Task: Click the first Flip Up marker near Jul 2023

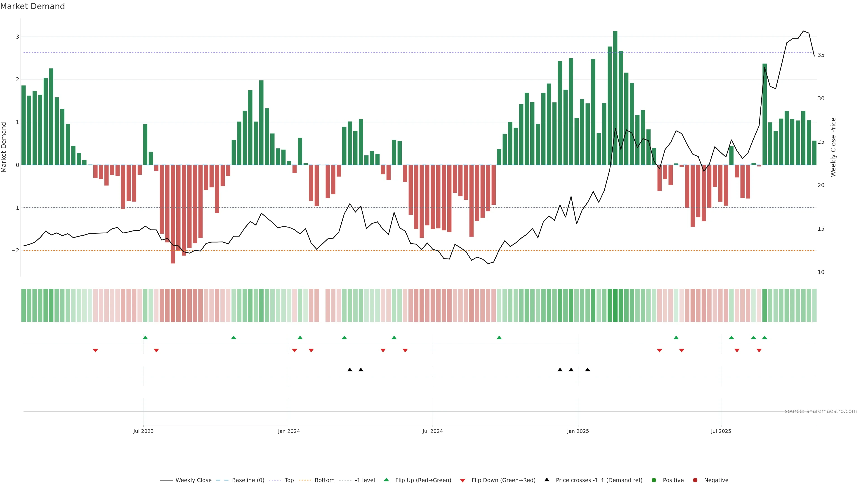Action: pyautogui.click(x=145, y=338)
